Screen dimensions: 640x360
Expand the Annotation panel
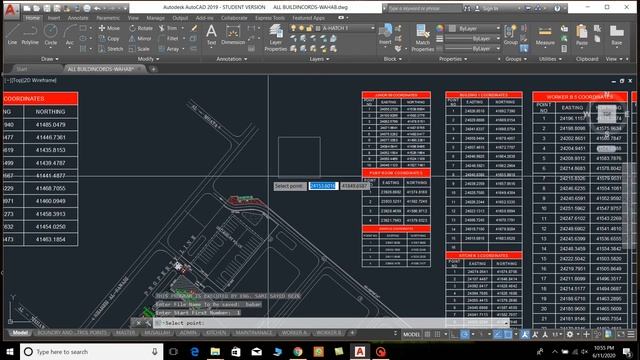click(232, 59)
